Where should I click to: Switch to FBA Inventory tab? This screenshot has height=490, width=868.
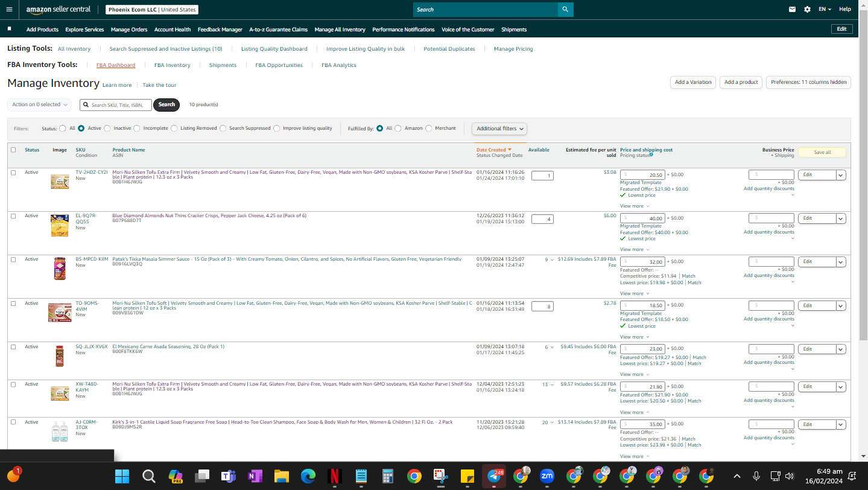pos(173,65)
